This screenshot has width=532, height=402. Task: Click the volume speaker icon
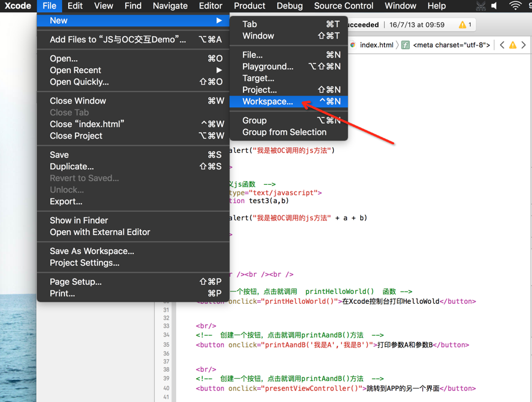(495, 6)
